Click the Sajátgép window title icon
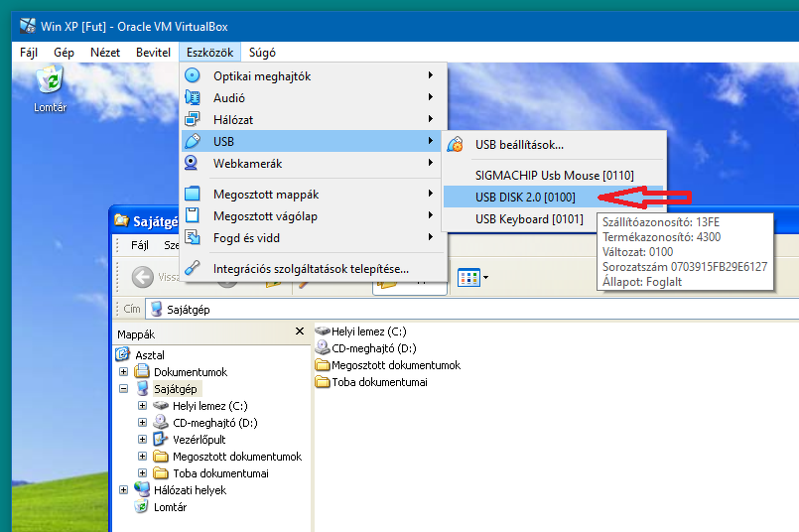 coord(122,220)
